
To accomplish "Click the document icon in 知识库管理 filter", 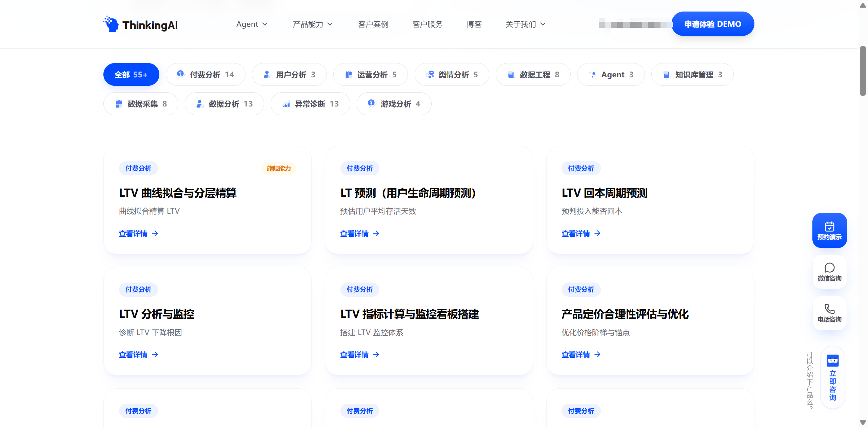I will click(x=666, y=75).
